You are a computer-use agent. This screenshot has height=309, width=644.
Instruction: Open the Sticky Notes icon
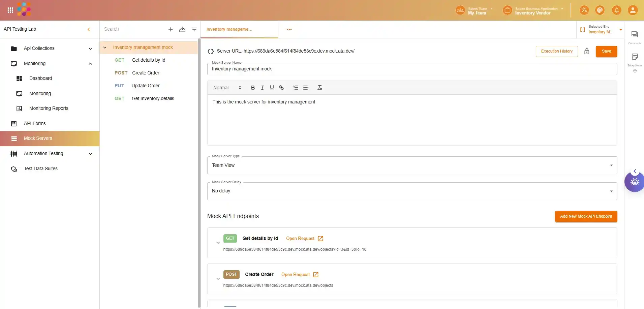click(x=635, y=57)
